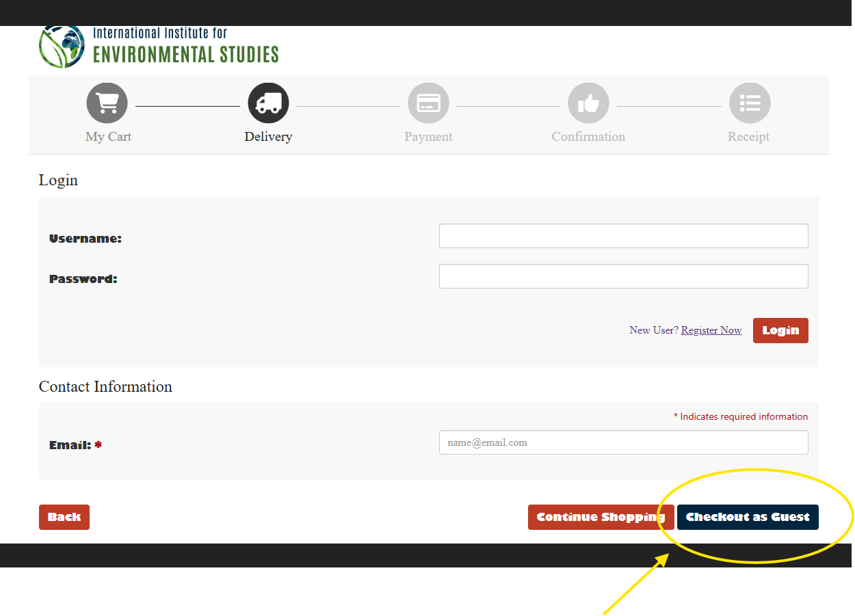
Task: Click into the Password field
Action: [x=623, y=276]
